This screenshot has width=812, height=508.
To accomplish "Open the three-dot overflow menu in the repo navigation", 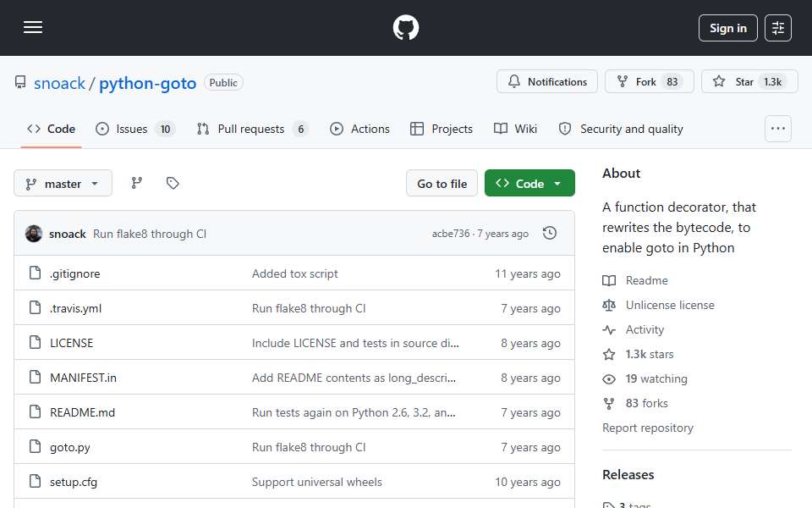I will (778, 129).
